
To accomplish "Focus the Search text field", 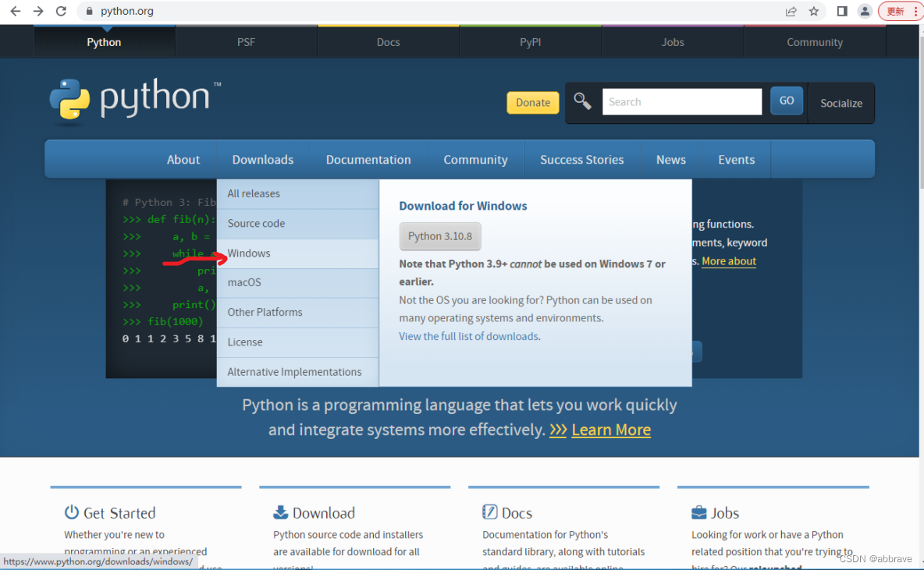I will [x=682, y=102].
